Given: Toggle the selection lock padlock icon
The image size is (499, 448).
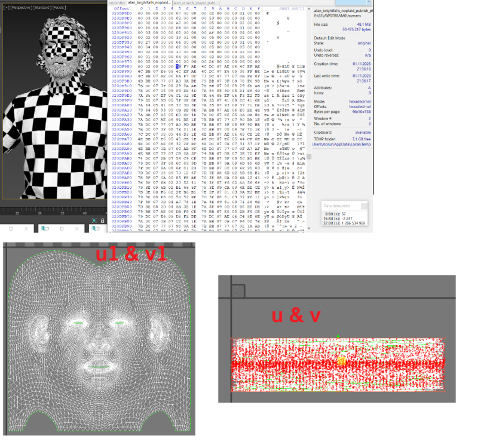Looking at the screenshot, I should [103, 220].
